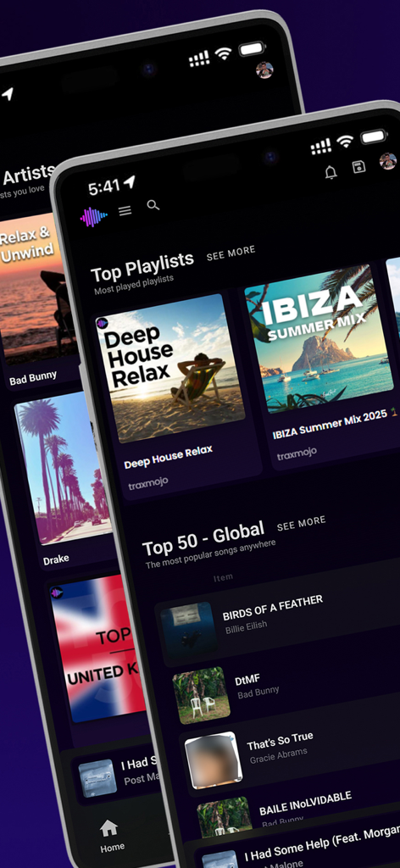Tap DtMF album artwork

click(x=201, y=695)
